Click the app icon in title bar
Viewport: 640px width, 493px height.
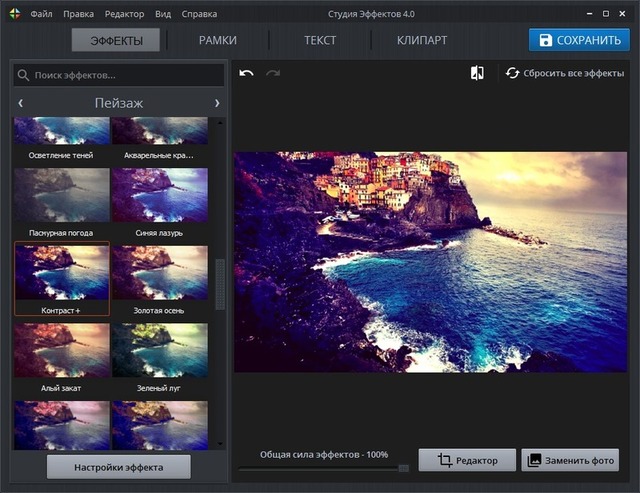click(13, 14)
